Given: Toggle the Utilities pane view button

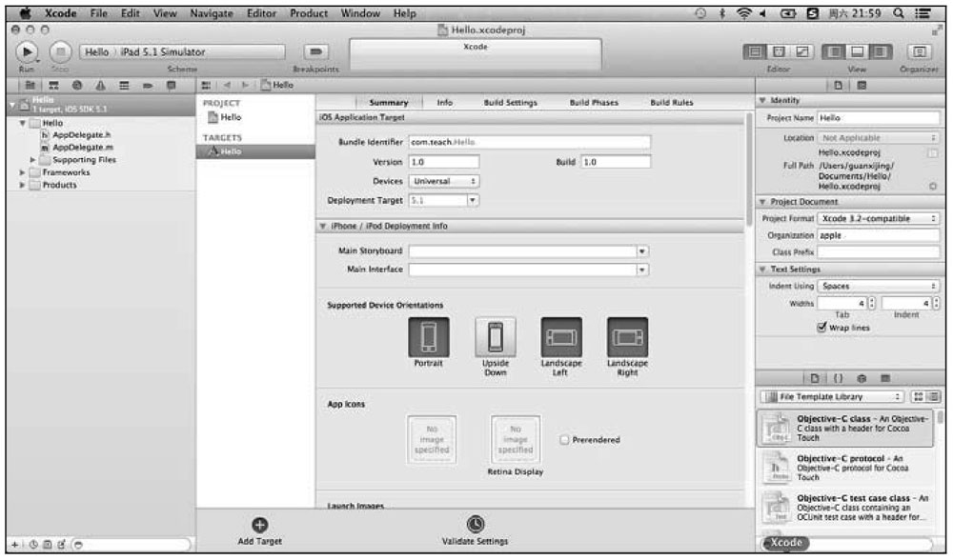Looking at the screenshot, I should [x=880, y=52].
